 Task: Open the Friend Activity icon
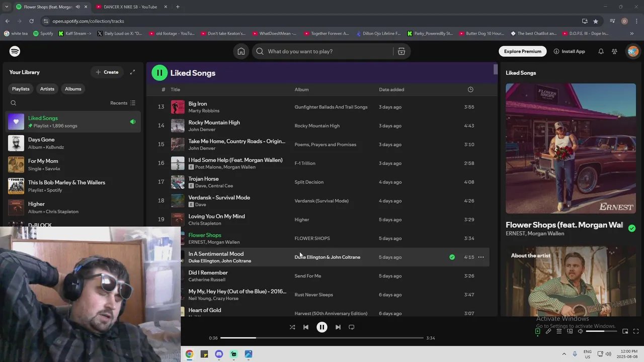tap(614, 51)
